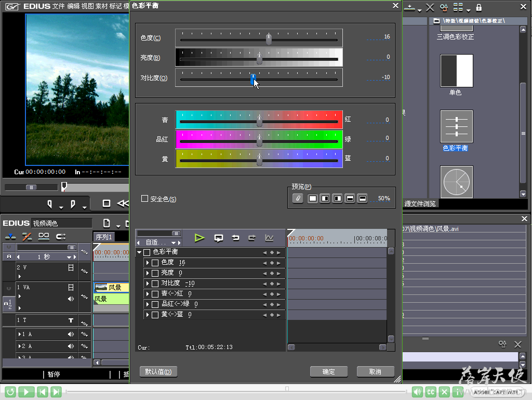Viewport: 532px width, 400px height.
Task: Click the insert/overwrite mode icon in the timeline toolbar
Action: 10,237
